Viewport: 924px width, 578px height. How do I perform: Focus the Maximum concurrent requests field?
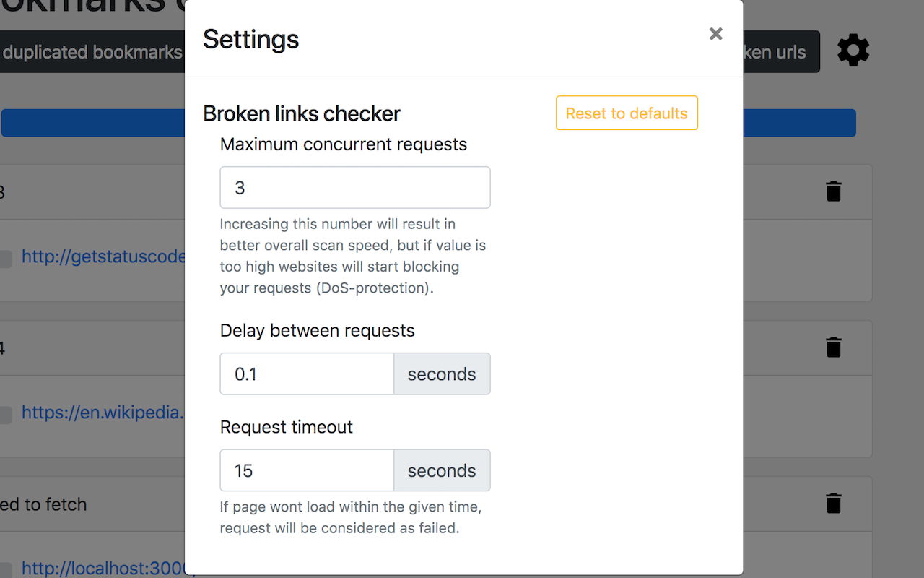355,188
